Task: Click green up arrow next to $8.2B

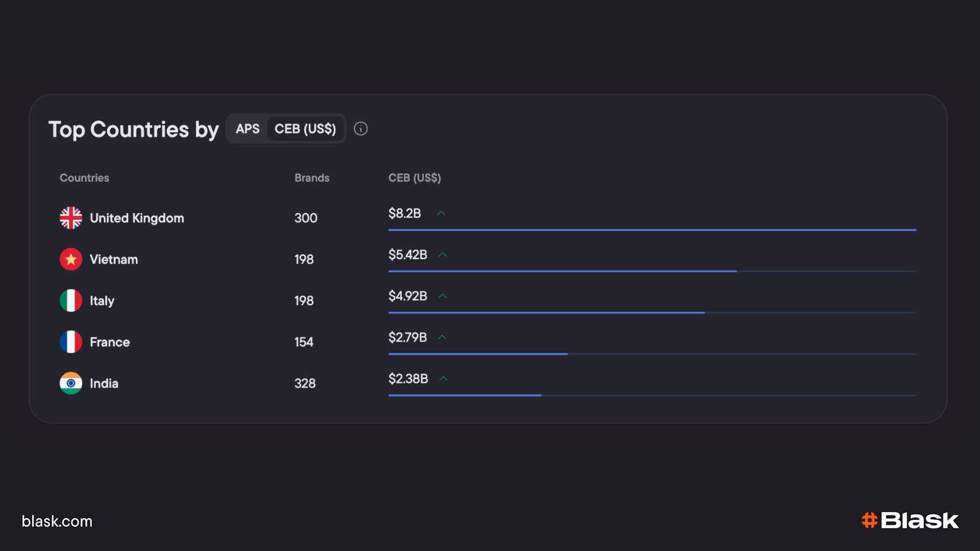Action: [441, 214]
